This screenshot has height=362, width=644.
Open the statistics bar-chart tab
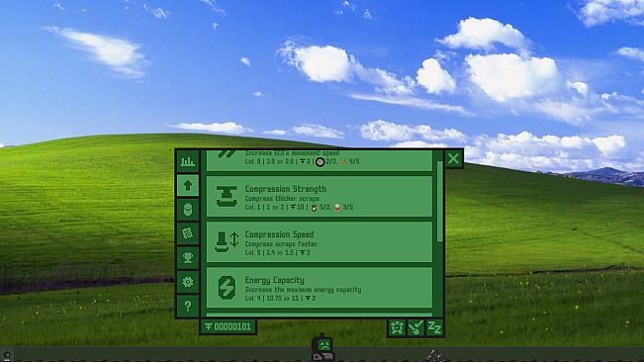(188, 161)
